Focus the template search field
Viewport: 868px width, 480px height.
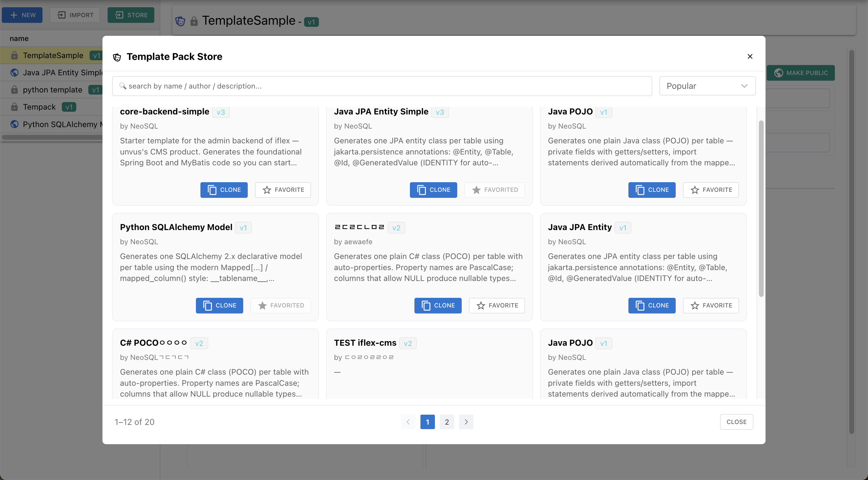click(382, 86)
